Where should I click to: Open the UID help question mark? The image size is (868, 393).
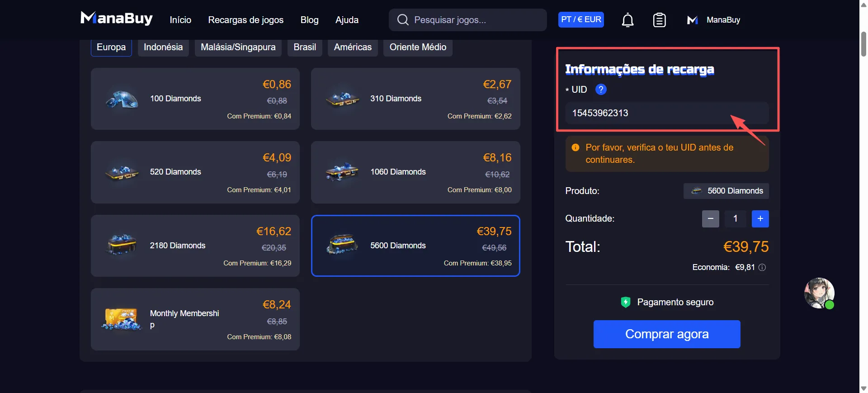pos(601,90)
